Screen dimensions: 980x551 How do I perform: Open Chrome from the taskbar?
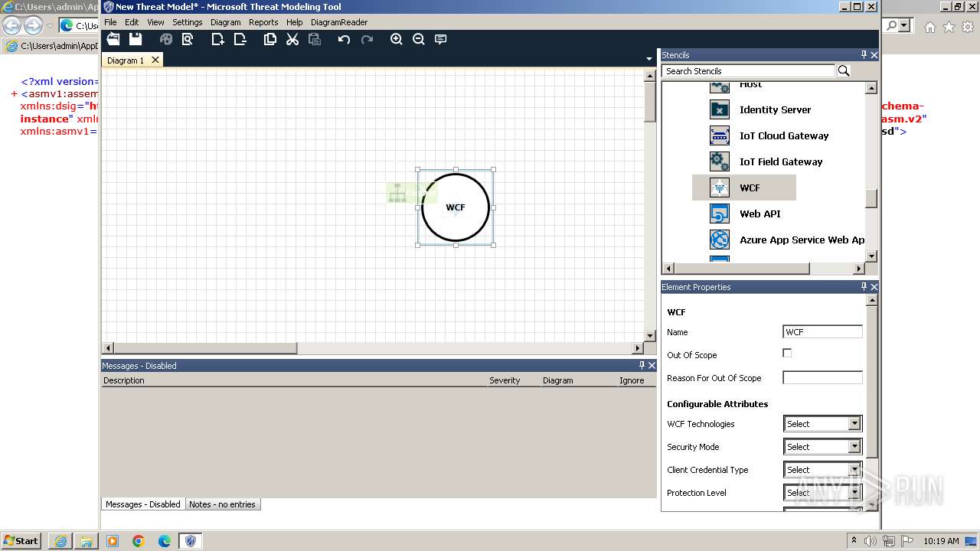[138, 541]
